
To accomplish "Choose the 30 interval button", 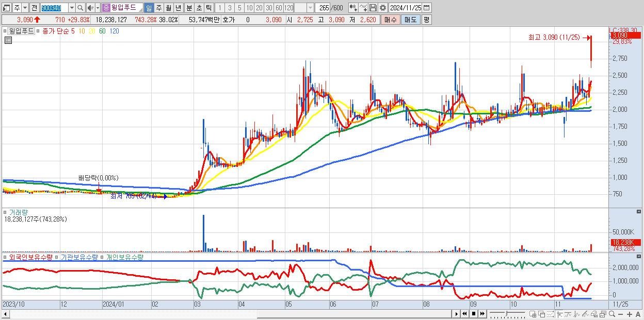I will click(269, 8).
